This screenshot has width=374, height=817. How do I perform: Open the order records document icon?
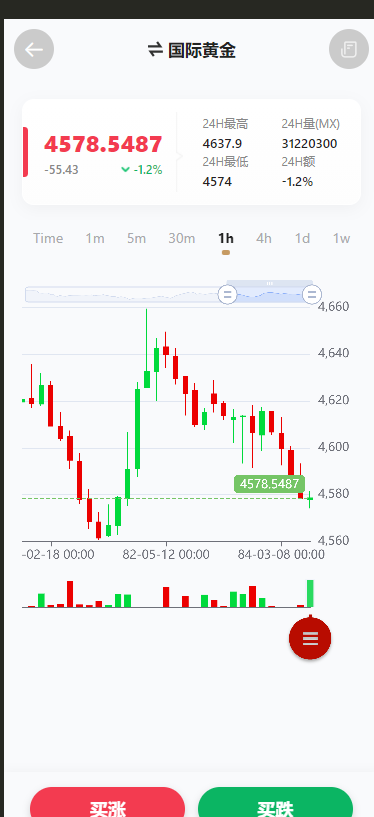348,49
